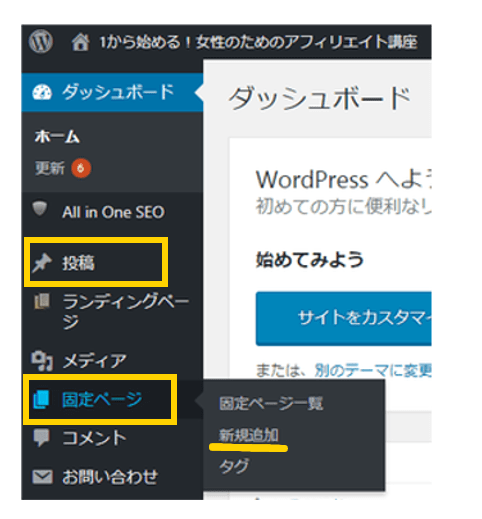The width and height of the screenshot is (482, 519).
Task: Open All in One SEO menu
Action: click(x=112, y=212)
